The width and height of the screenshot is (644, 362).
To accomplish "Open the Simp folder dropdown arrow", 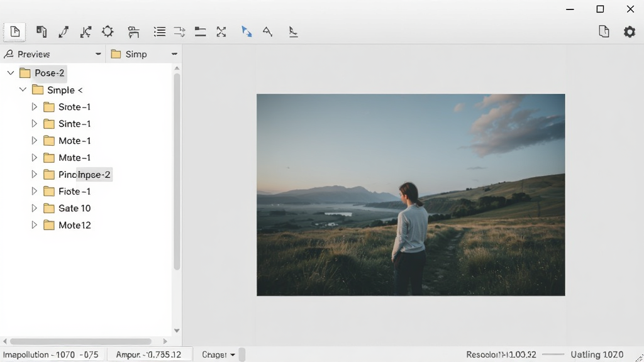I will point(174,54).
